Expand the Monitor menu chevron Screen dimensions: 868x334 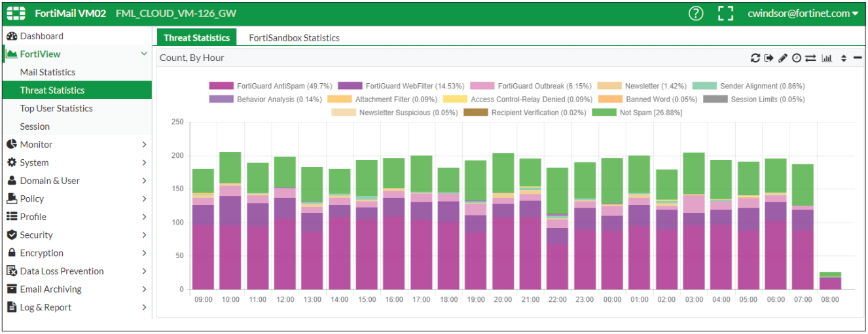pos(144,145)
